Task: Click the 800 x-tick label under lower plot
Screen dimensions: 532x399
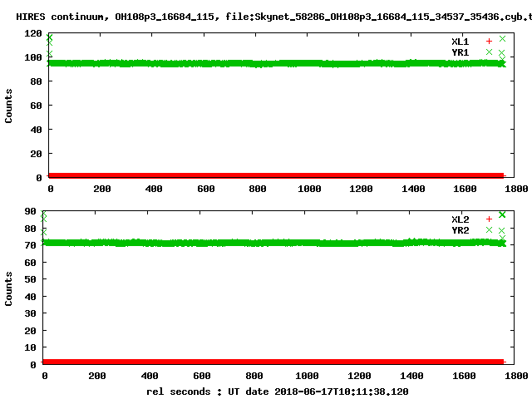Action: coord(254,376)
